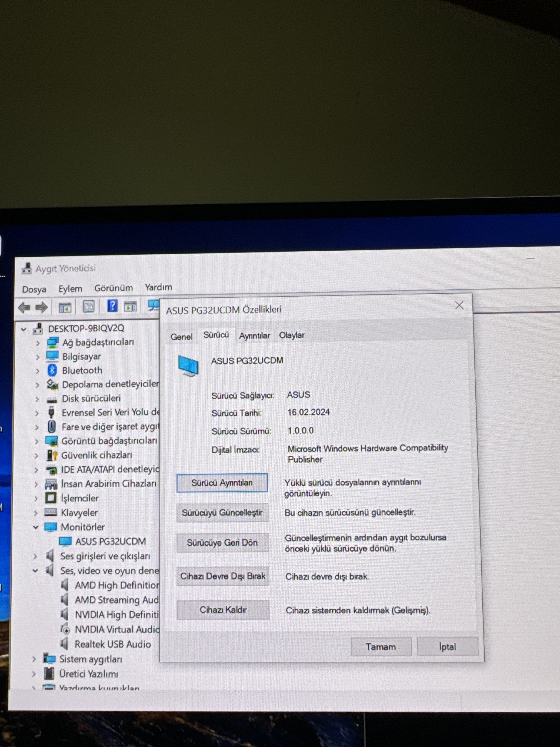Open the Eylem menu

pos(70,289)
